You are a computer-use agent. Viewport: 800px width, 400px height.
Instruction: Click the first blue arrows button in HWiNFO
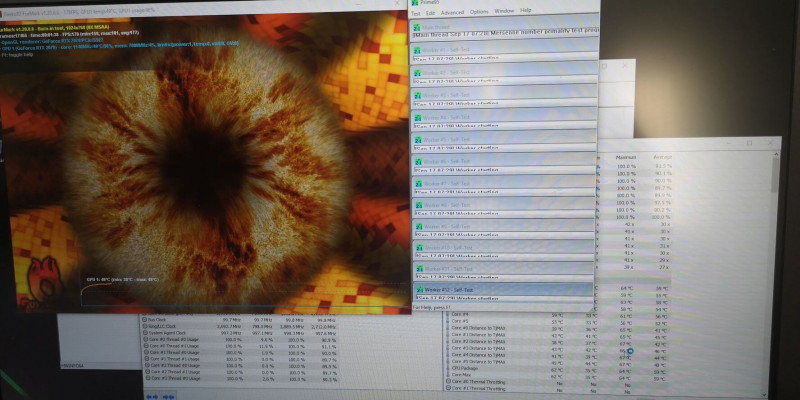point(153,396)
